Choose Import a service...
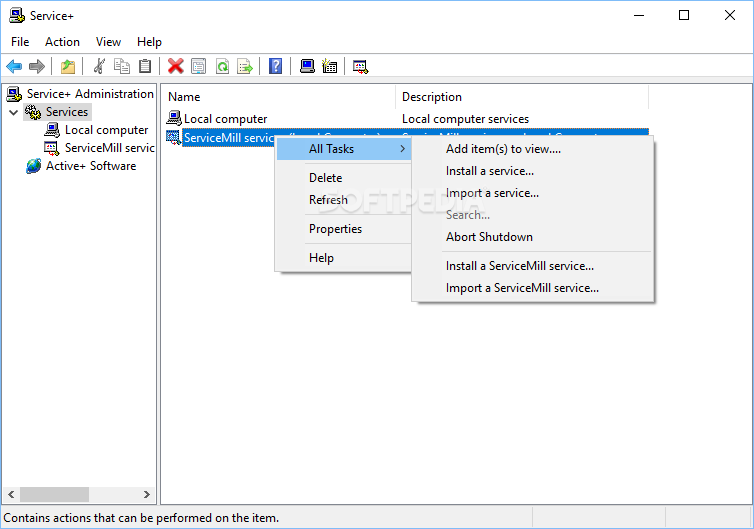754x529 pixels. (x=533, y=193)
